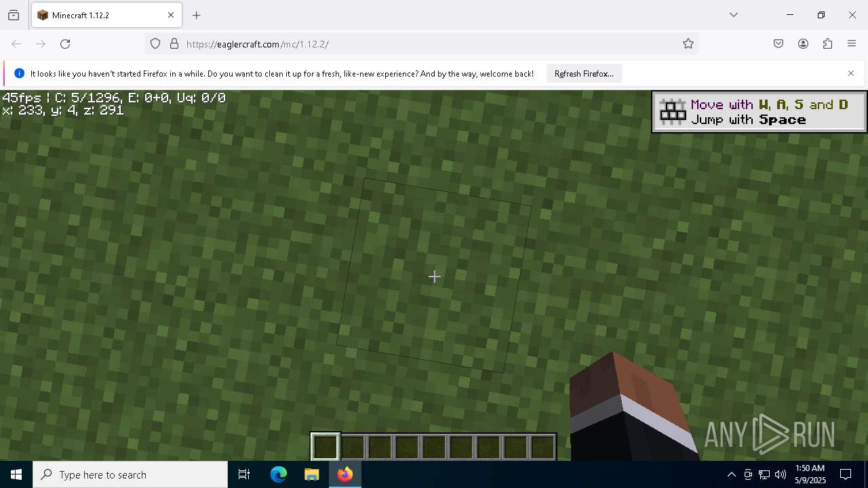Image resolution: width=868 pixels, height=488 pixels.
Task: Select the first hotbar slot
Action: (325, 447)
